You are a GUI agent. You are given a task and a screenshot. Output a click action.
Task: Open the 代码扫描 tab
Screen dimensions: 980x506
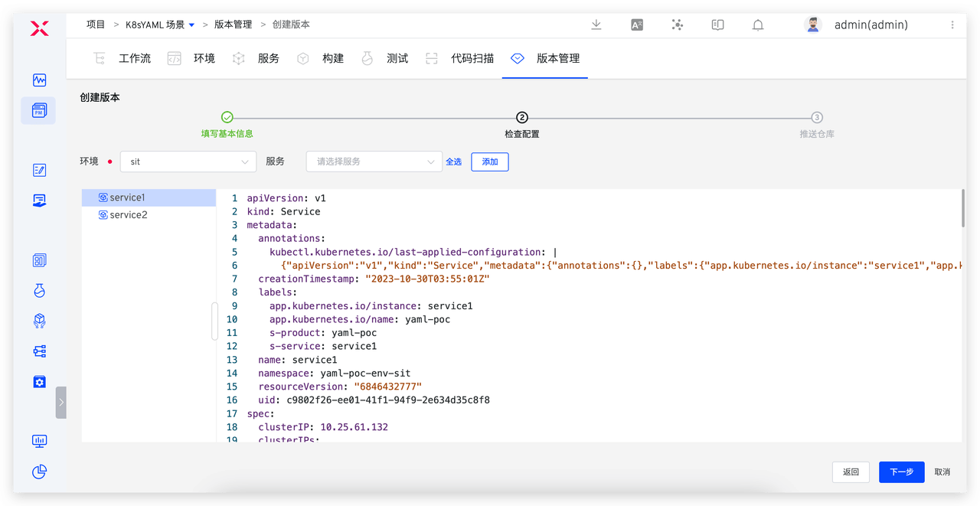[x=472, y=57]
